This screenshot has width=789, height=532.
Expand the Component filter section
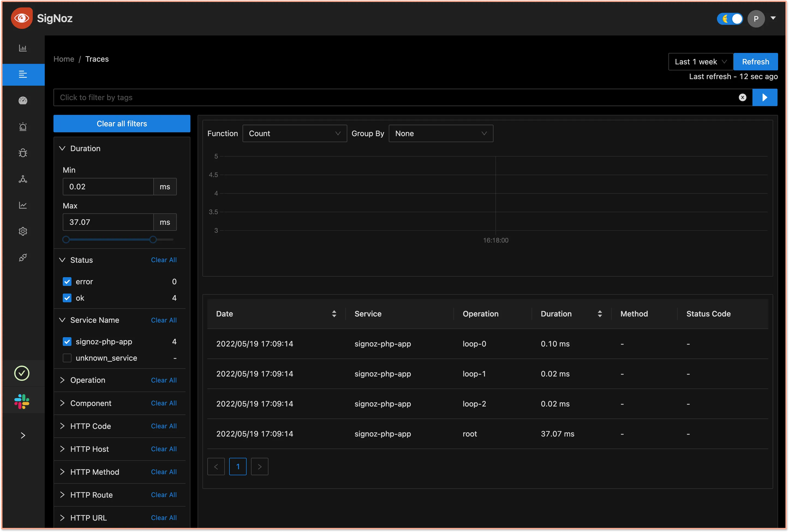pyautogui.click(x=62, y=403)
